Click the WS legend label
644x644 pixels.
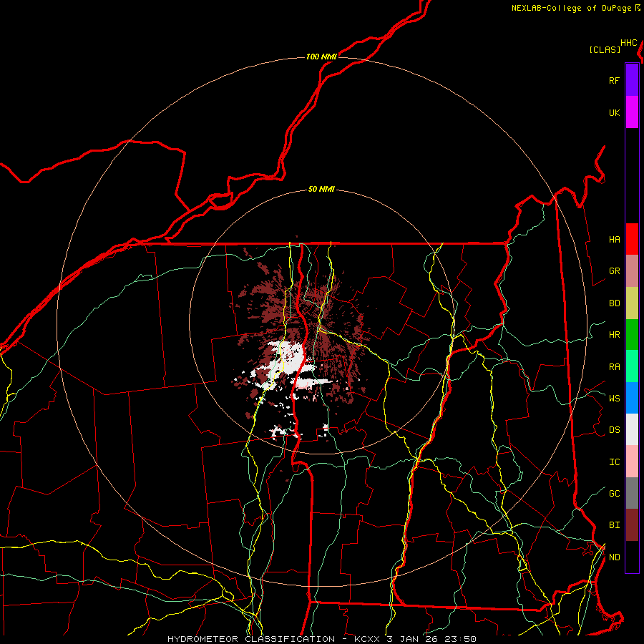click(x=614, y=399)
